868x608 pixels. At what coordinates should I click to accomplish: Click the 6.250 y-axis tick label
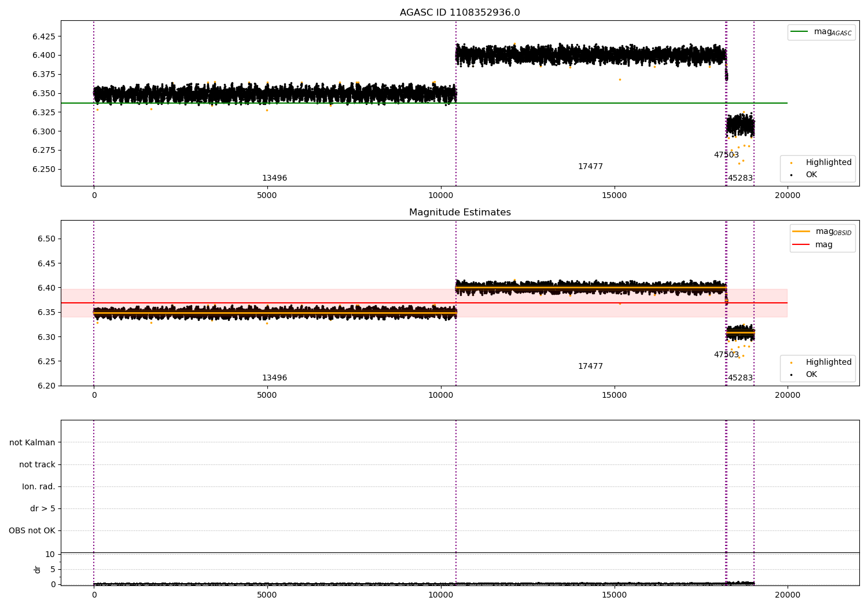click(44, 169)
